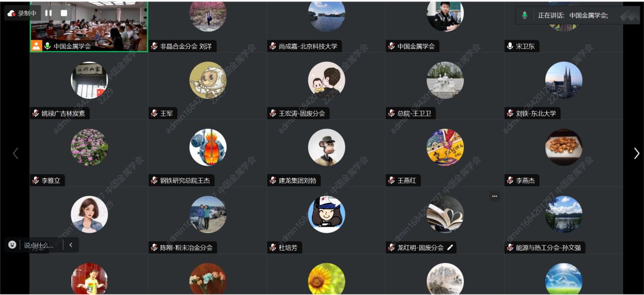Select the 中国金属学会 conference room video tile
This screenshot has width=644, height=295.
click(x=89, y=26)
